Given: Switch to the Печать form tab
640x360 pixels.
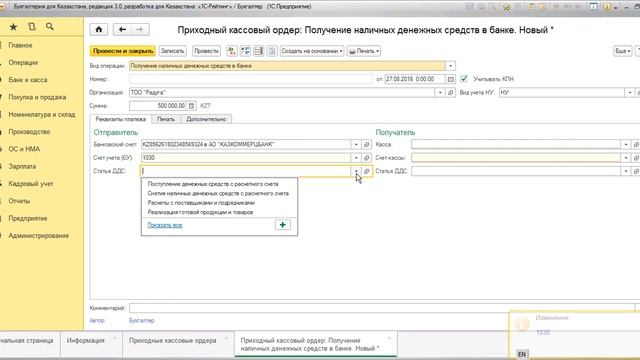Looking at the screenshot, I should click(166, 119).
